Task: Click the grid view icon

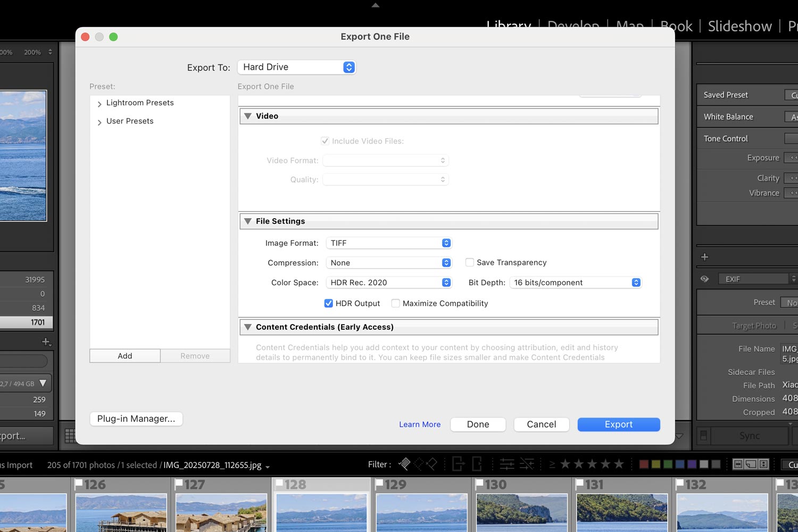Action: 70,436
